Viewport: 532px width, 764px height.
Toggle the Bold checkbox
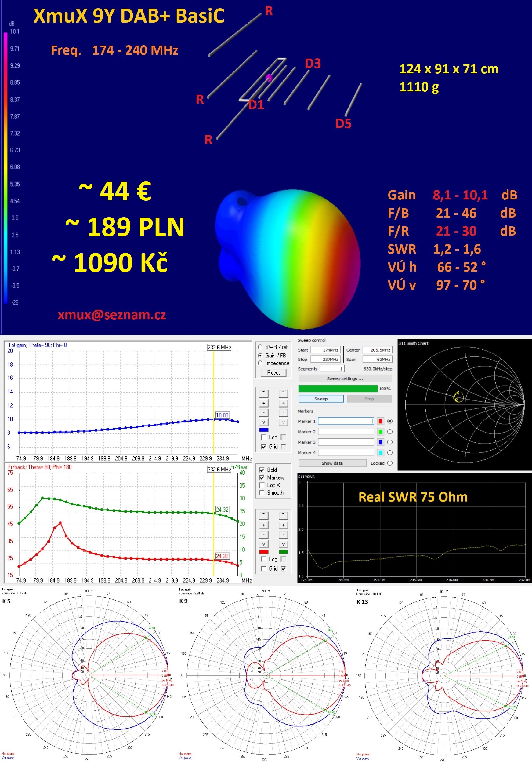click(x=262, y=470)
